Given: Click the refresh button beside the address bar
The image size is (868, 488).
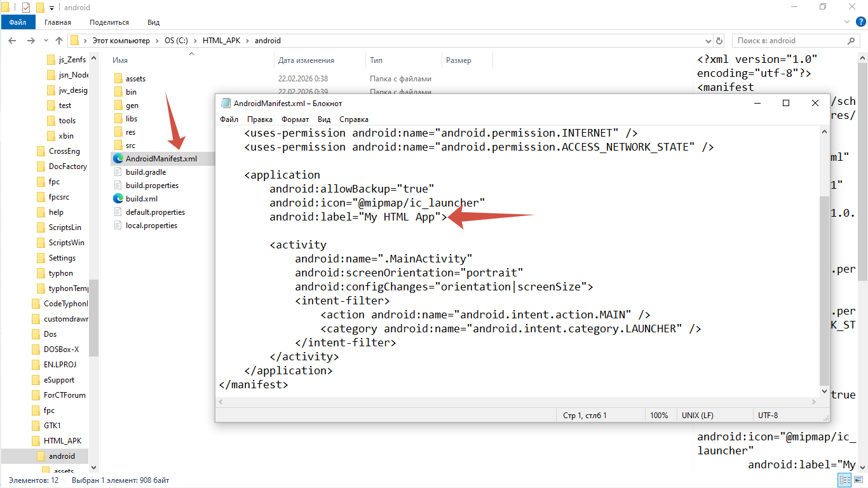Looking at the screenshot, I should [x=718, y=41].
